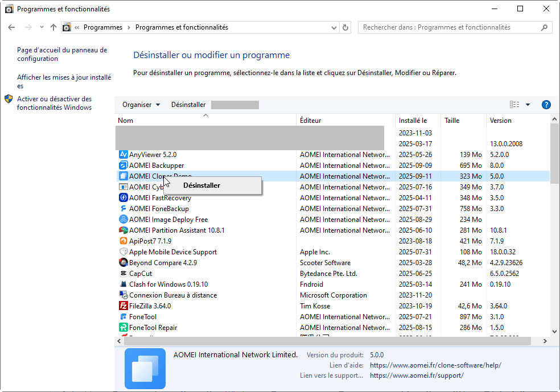Refresh the Programmes et fonctionnalités view

(x=345, y=27)
